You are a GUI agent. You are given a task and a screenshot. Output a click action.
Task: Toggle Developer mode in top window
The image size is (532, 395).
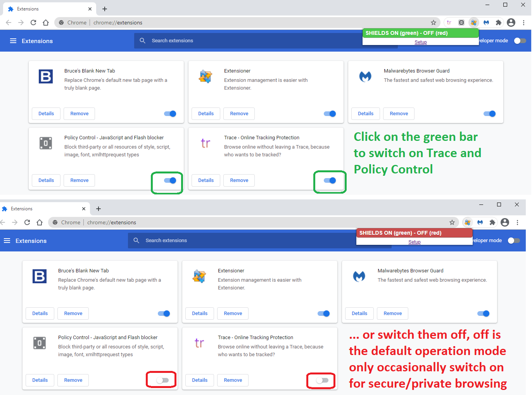520,41
